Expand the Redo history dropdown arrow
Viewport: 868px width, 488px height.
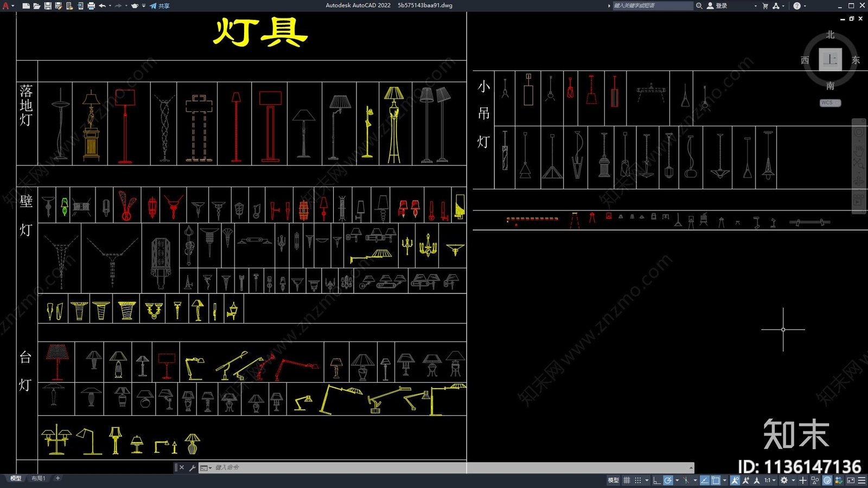(126, 5)
